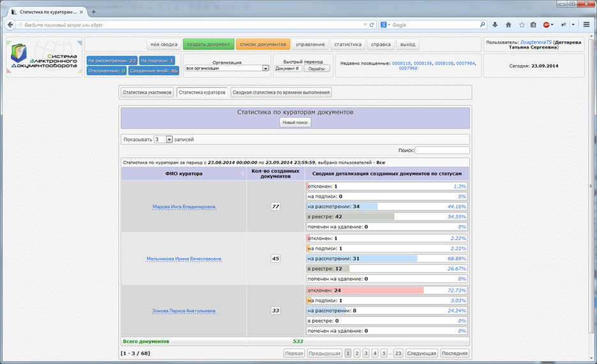Open список документов menu item
This screenshot has width=597, height=364.
coord(262,44)
